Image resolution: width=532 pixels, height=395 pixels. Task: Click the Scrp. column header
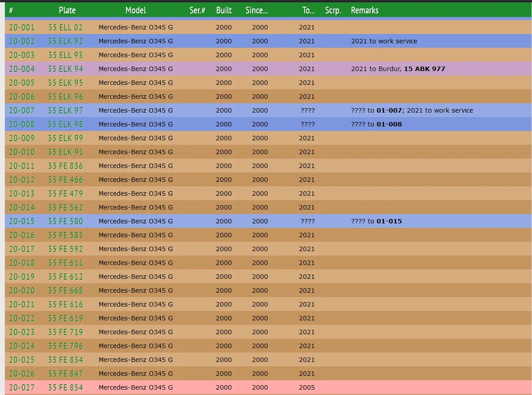click(333, 10)
